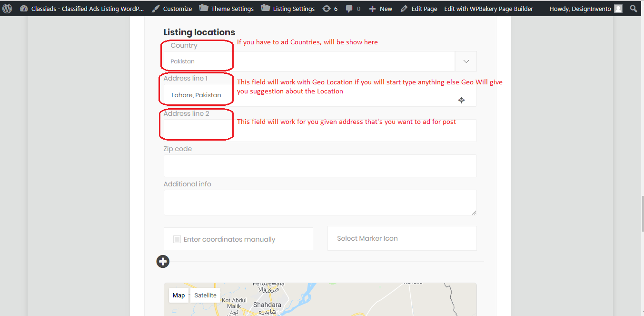Click the geolocation crosshair icon
The width and height of the screenshot is (644, 316).
point(461,100)
